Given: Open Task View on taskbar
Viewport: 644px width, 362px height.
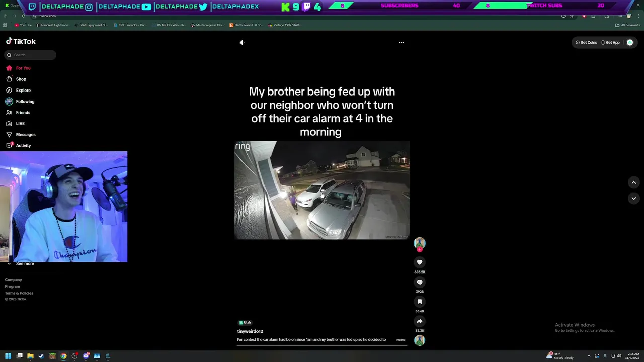Looking at the screenshot, I should point(19,356).
